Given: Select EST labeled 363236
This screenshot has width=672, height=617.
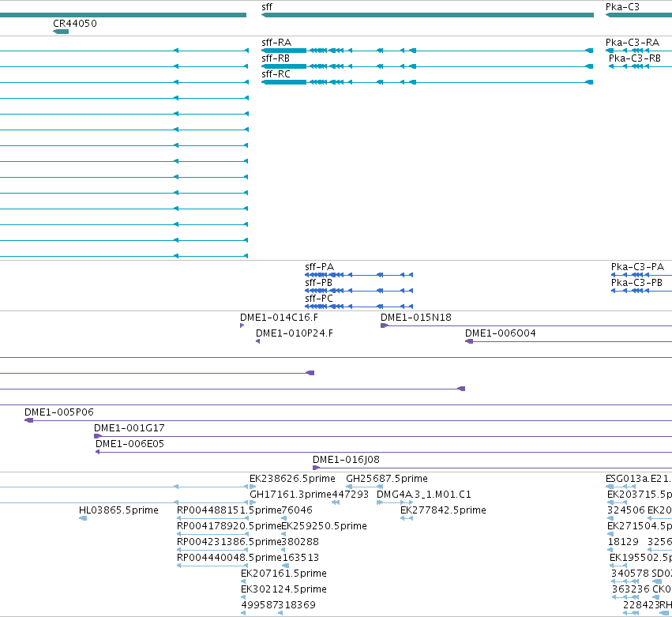Looking at the screenshot, I should pyautogui.click(x=625, y=598).
